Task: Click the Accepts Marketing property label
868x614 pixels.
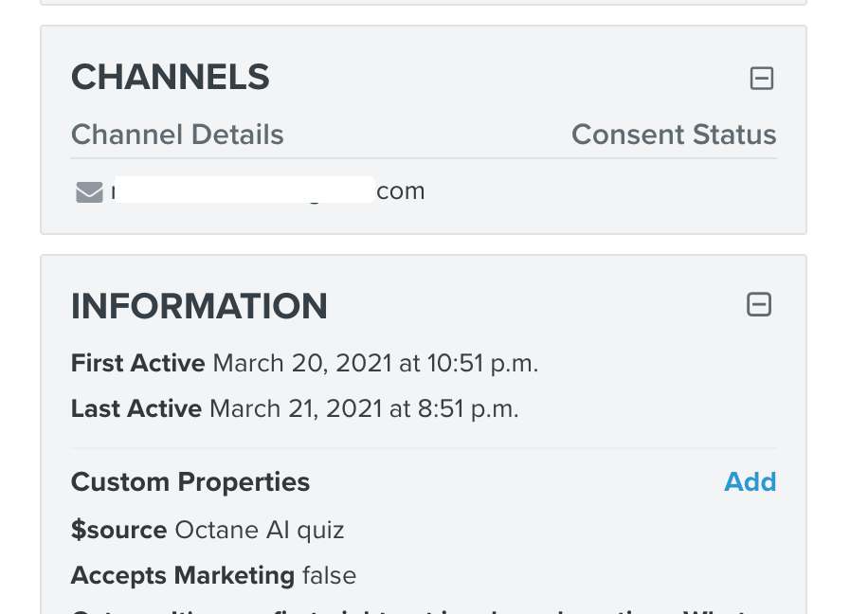Action: point(183,576)
